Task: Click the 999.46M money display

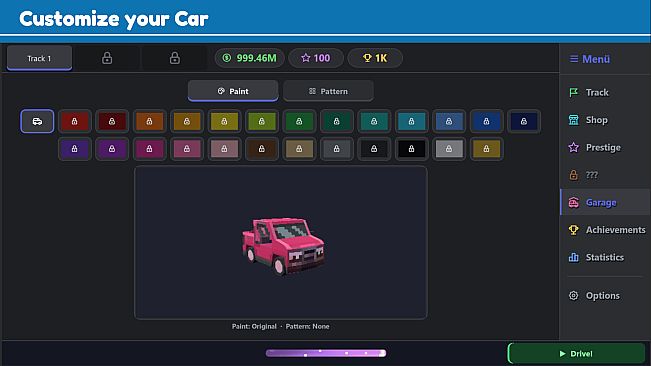Action: tap(250, 58)
